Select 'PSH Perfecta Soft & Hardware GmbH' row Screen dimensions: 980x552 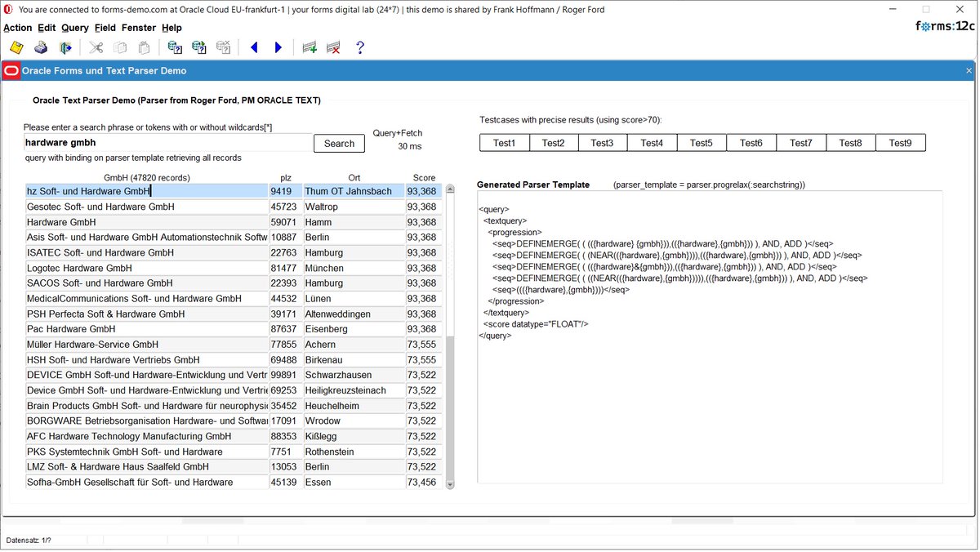(x=146, y=314)
